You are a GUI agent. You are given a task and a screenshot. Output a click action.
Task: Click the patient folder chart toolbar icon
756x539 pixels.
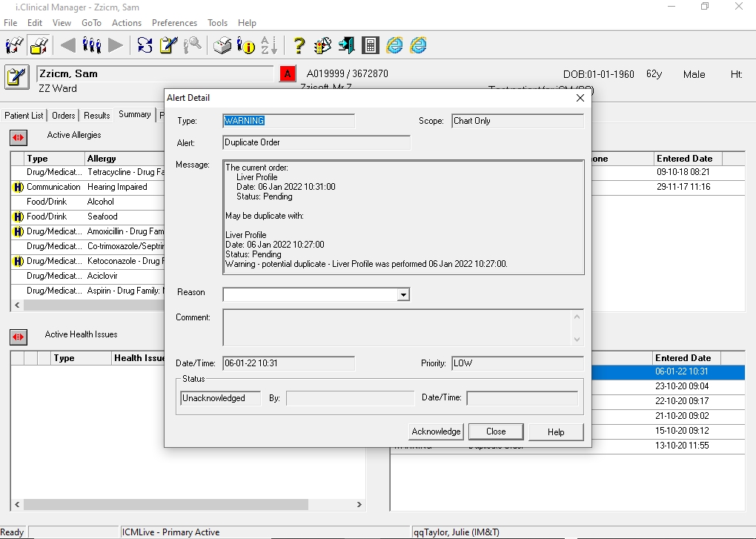tap(39, 45)
